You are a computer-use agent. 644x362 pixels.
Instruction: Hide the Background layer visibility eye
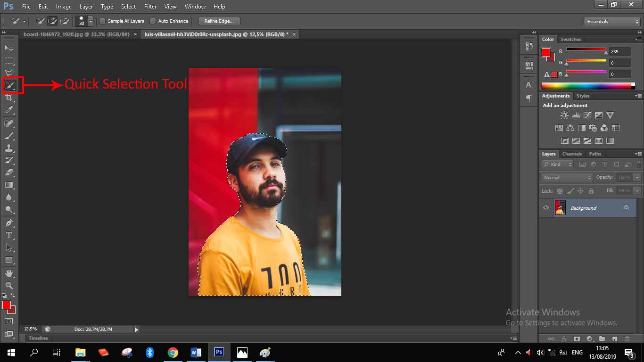coord(546,208)
